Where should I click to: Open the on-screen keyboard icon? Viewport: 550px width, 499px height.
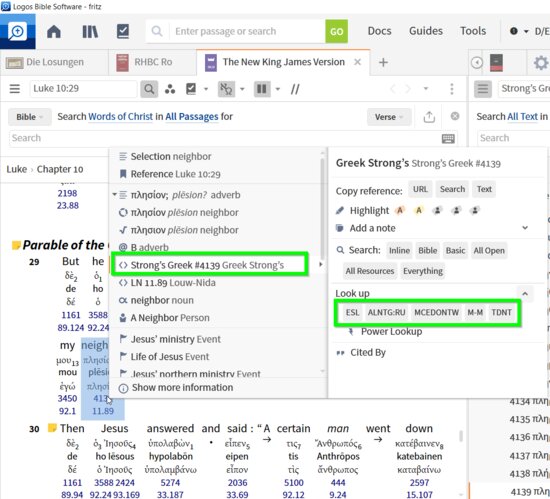point(448,139)
